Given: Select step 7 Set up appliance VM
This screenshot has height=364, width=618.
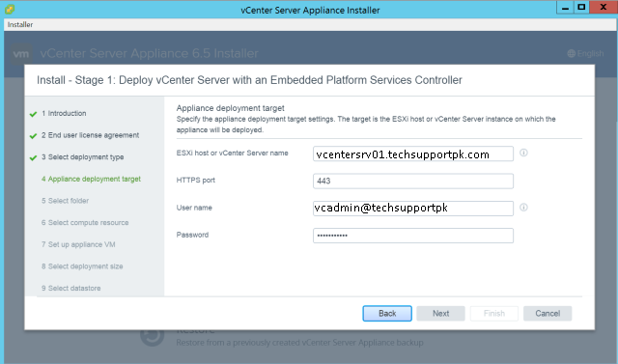Looking at the screenshot, I should (x=78, y=244).
